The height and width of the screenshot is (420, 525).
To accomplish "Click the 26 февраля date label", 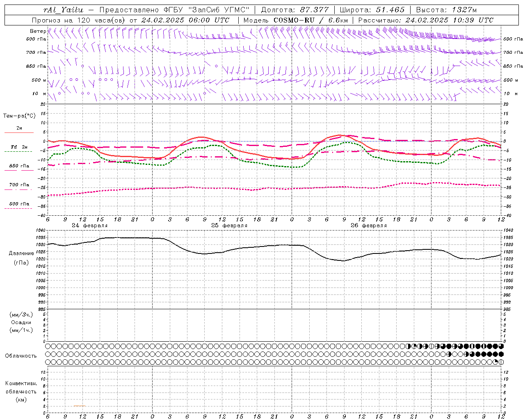I will (x=369, y=226).
